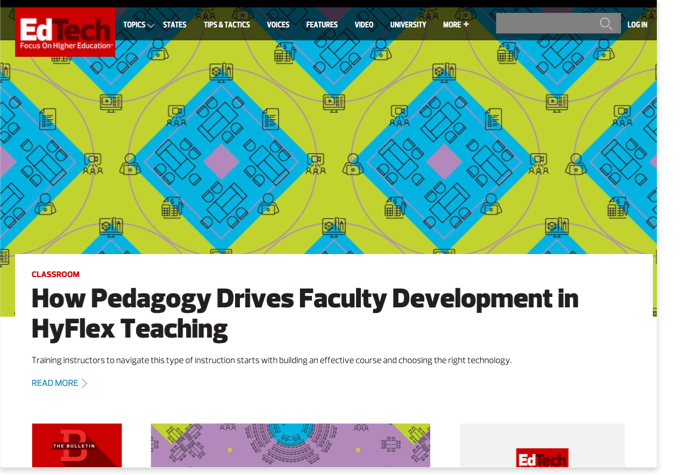The image size is (681, 475).
Task: Open the Voices section
Action: click(278, 25)
